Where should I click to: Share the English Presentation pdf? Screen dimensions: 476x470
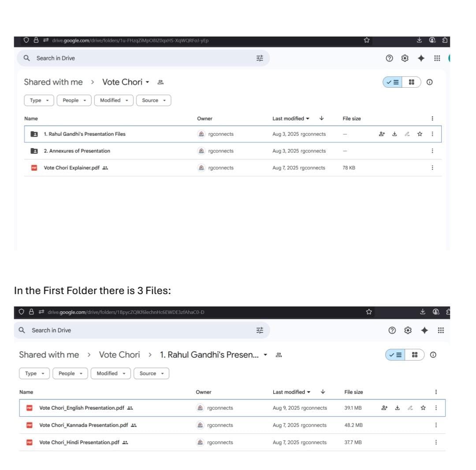[384, 408]
